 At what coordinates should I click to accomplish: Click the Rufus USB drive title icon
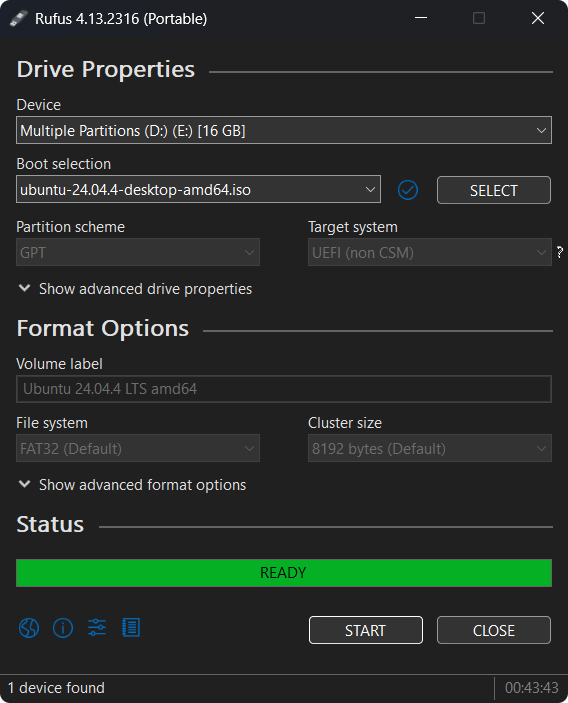19,18
